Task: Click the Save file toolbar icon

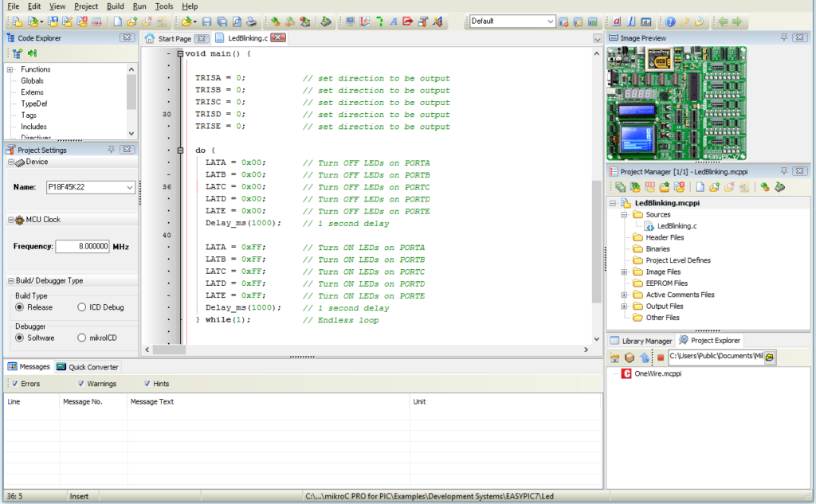Action: click(x=206, y=21)
